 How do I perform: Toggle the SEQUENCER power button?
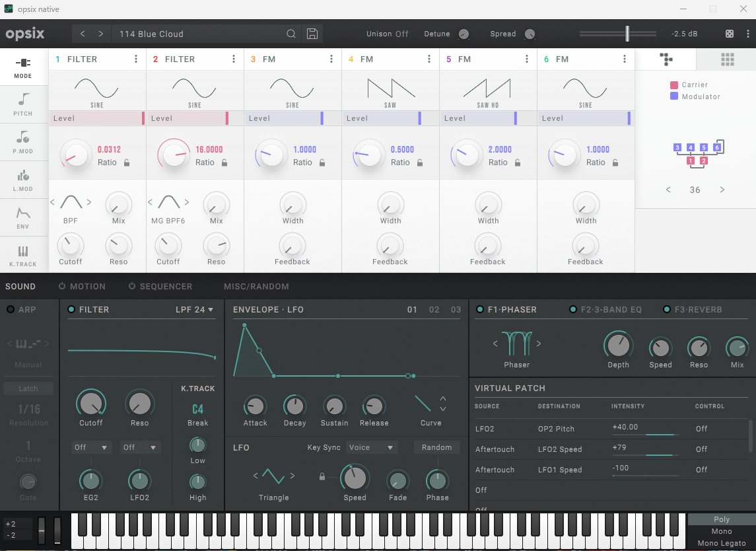tap(132, 286)
